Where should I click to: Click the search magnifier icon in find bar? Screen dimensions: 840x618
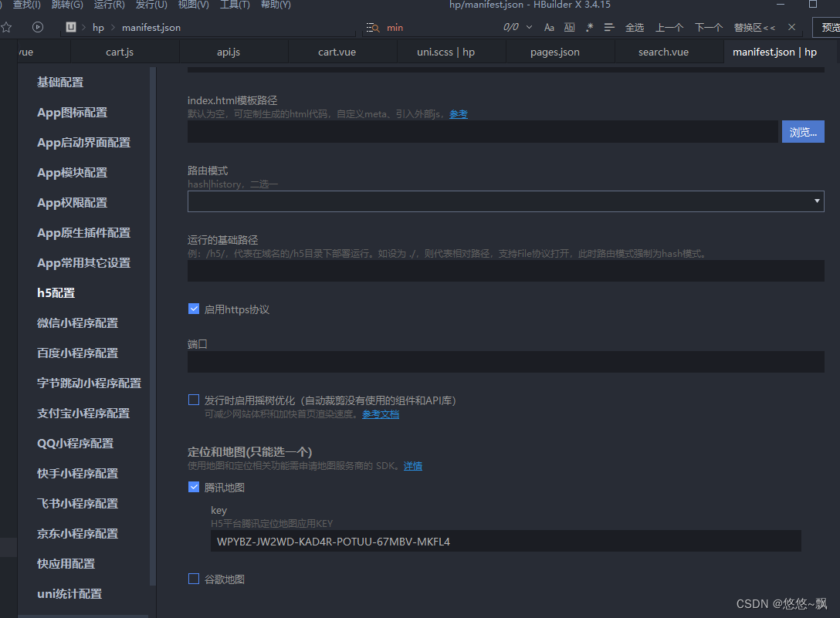371,27
